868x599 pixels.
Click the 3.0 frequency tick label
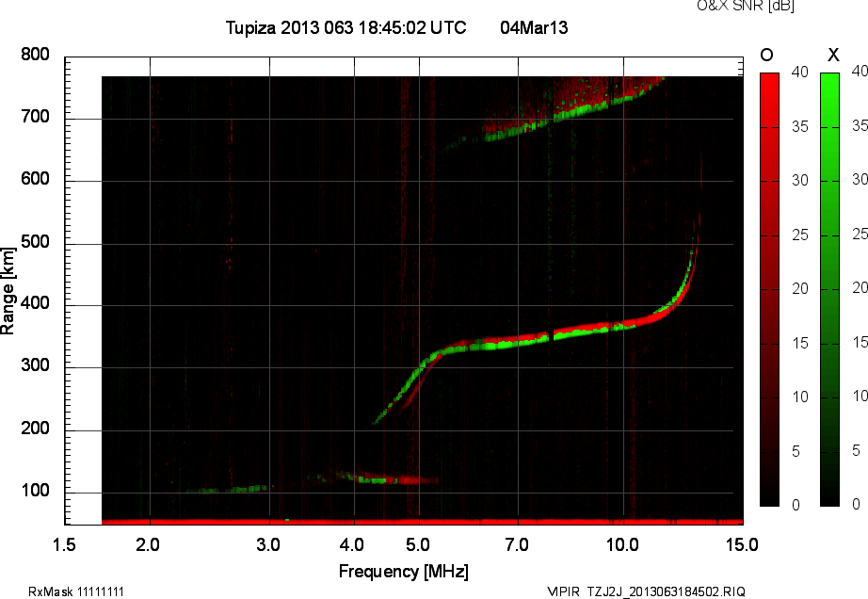pyautogui.click(x=268, y=544)
